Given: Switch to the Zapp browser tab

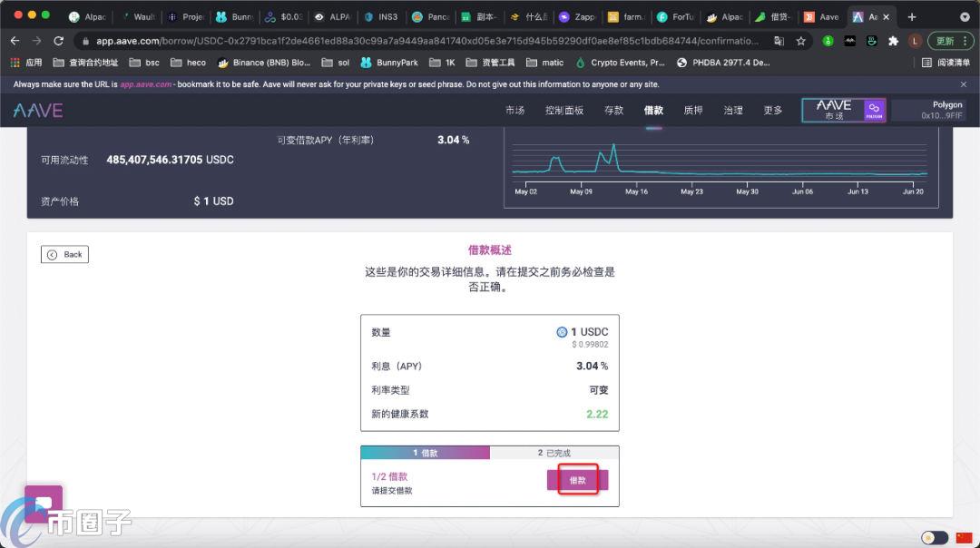Looking at the screenshot, I should pyautogui.click(x=577, y=17).
